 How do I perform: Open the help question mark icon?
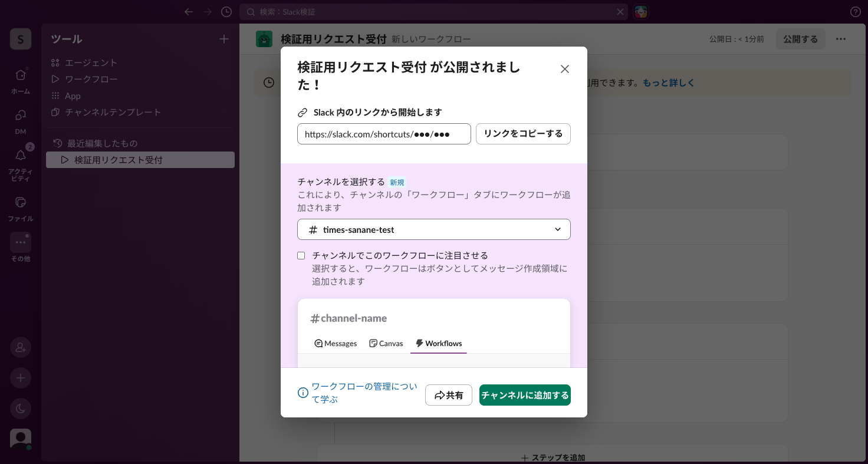pyautogui.click(x=856, y=12)
